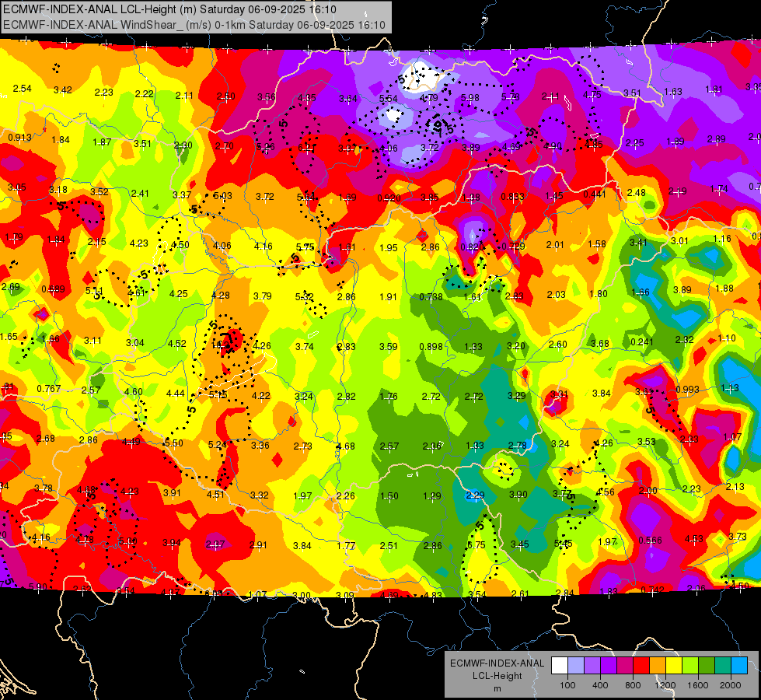Screen dimensions: 761x700
Task: Click the lime green legend swatch
Action: [x=690, y=666]
